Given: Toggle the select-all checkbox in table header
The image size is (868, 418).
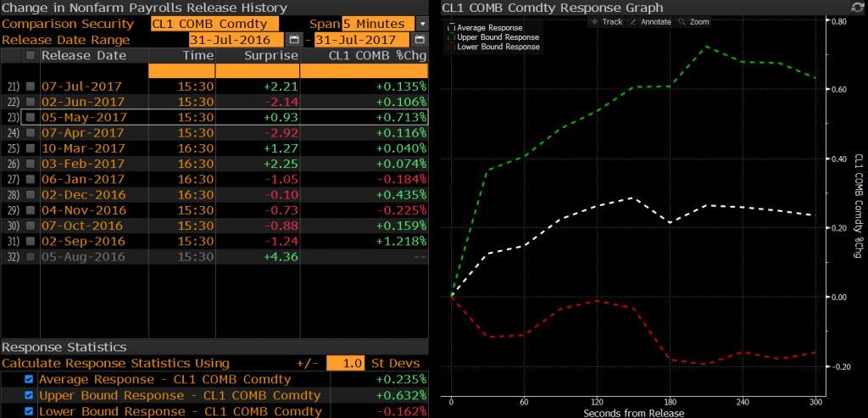Looking at the screenshot, I should [x=31, y=55].
